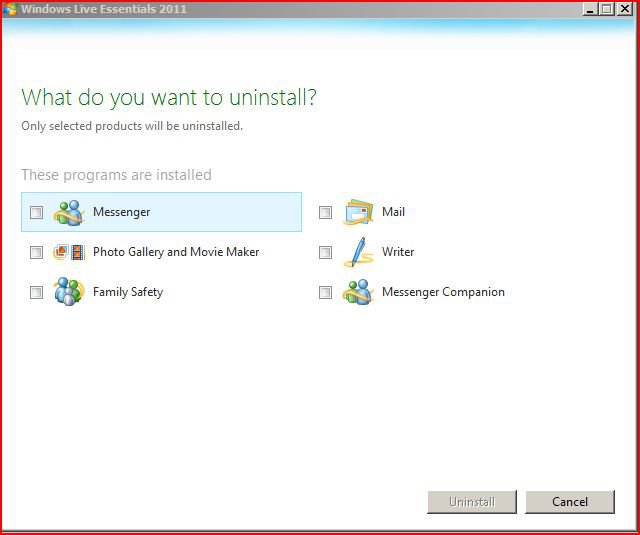
Task: Enable the Family Safety checkbox
Action: pos(36,292)
